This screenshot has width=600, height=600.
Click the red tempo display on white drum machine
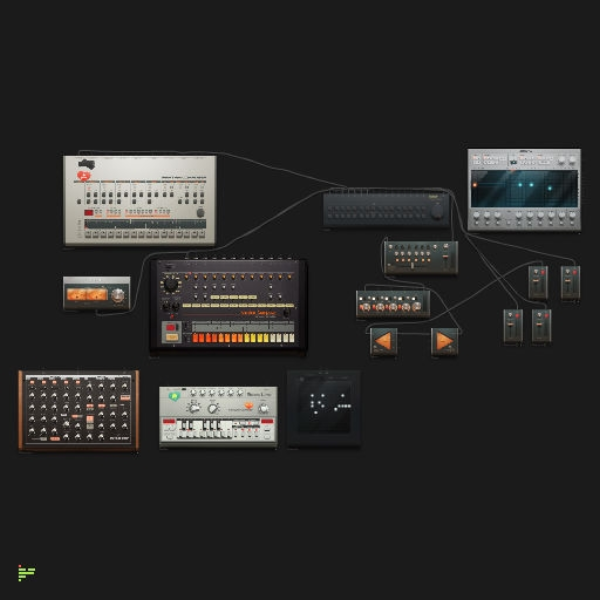[x=89, y=213]
